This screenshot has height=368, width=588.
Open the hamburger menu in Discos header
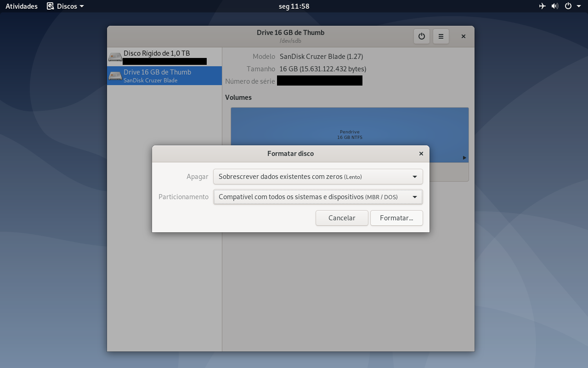click(441, 36)
